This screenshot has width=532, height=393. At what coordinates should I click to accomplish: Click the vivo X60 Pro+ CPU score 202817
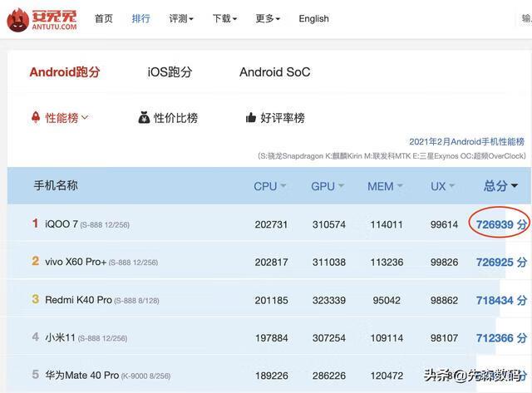271,262
